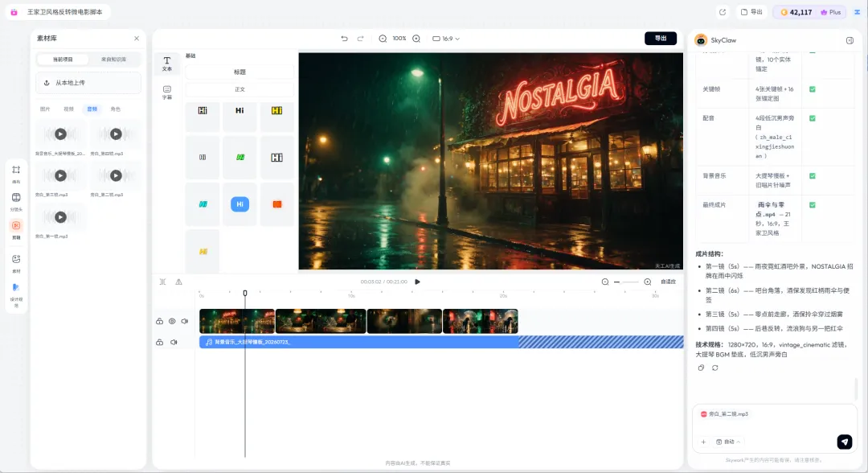Click the timeline zoom slider track

[x=626, y=282]
